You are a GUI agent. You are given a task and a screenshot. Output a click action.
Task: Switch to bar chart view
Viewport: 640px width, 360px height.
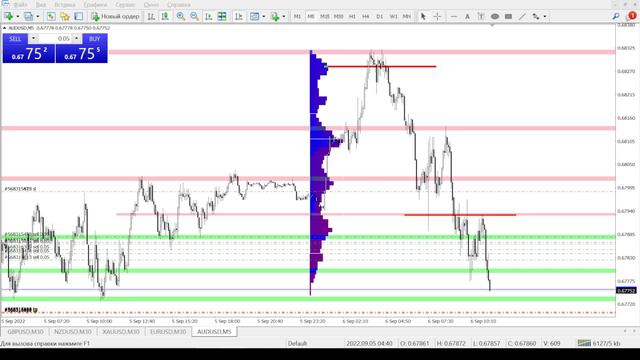click(x=151, y=16)
